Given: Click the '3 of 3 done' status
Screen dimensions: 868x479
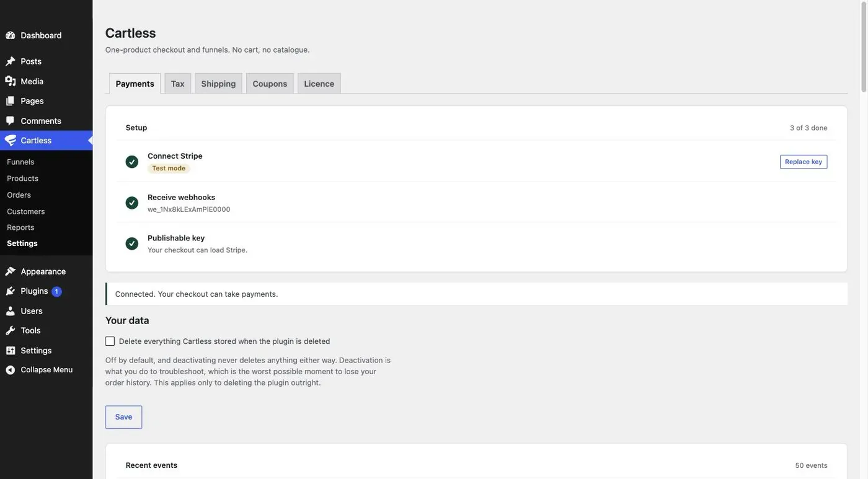Looking at the screenshot, I should (808, 128).
